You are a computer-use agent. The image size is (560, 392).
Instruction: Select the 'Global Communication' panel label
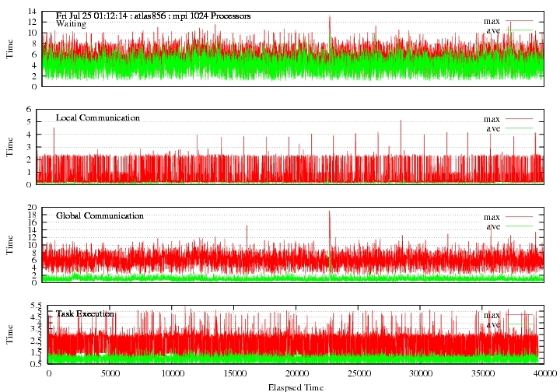100,215
